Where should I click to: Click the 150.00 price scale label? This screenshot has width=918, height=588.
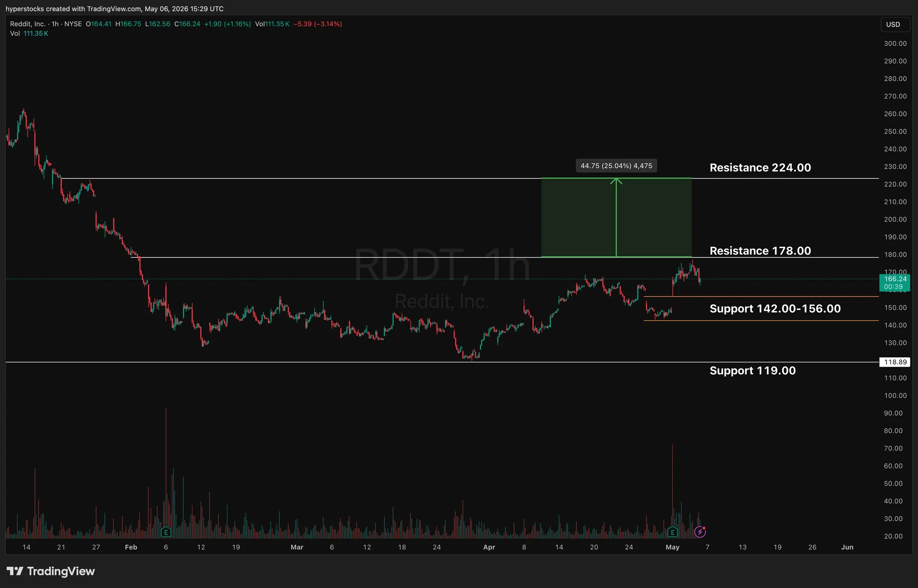(895, 308)
